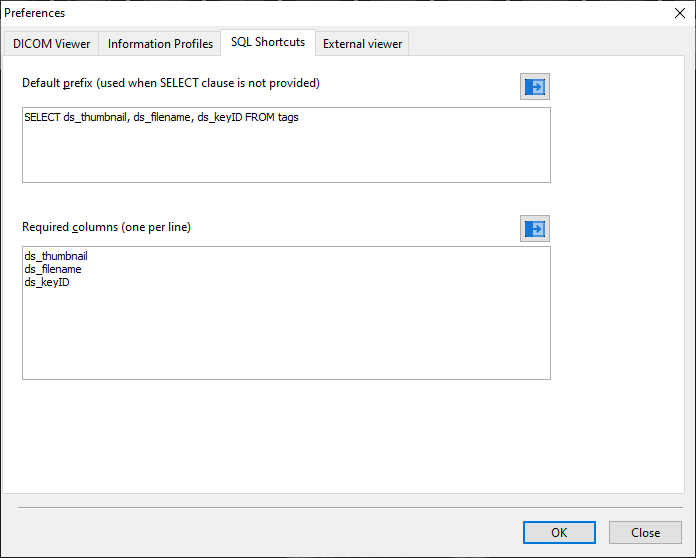Click the Required columns label text

pyautogui.click(x=106, y=227)
